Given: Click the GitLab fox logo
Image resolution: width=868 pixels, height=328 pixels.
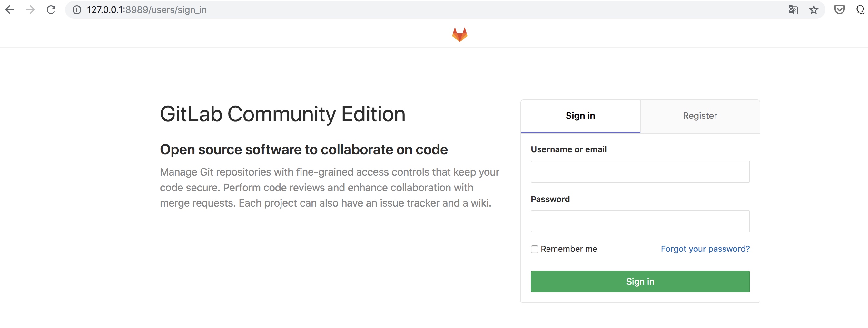Looking at the screenshot, I should click(x=459, y=35).
